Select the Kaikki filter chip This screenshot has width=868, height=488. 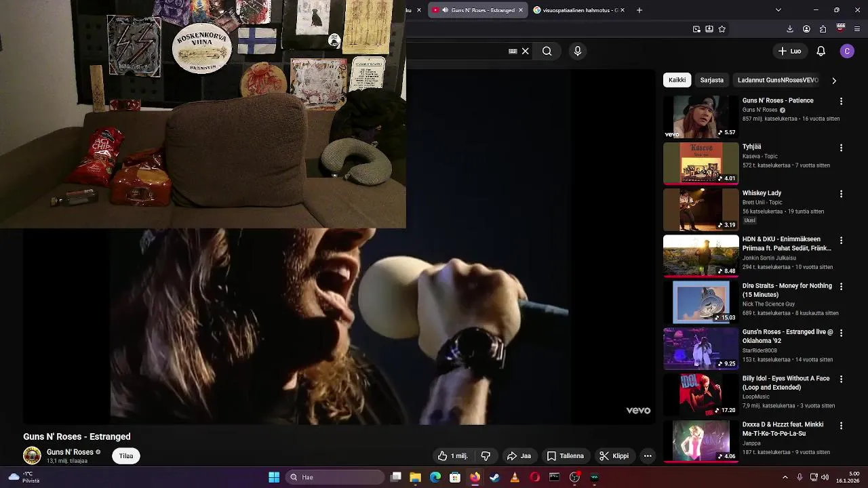(x=677, y=80)
